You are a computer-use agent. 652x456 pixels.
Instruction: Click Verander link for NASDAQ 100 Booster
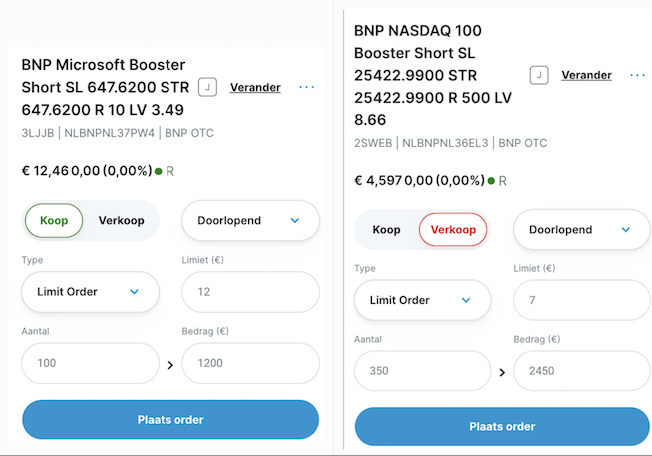586,75
